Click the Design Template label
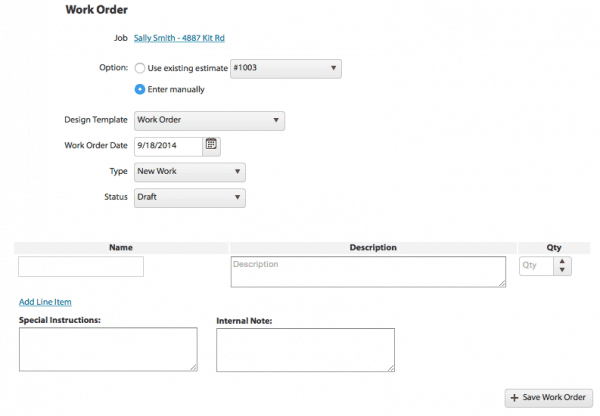Screen dimensions: 600x416 pos(96,120)
